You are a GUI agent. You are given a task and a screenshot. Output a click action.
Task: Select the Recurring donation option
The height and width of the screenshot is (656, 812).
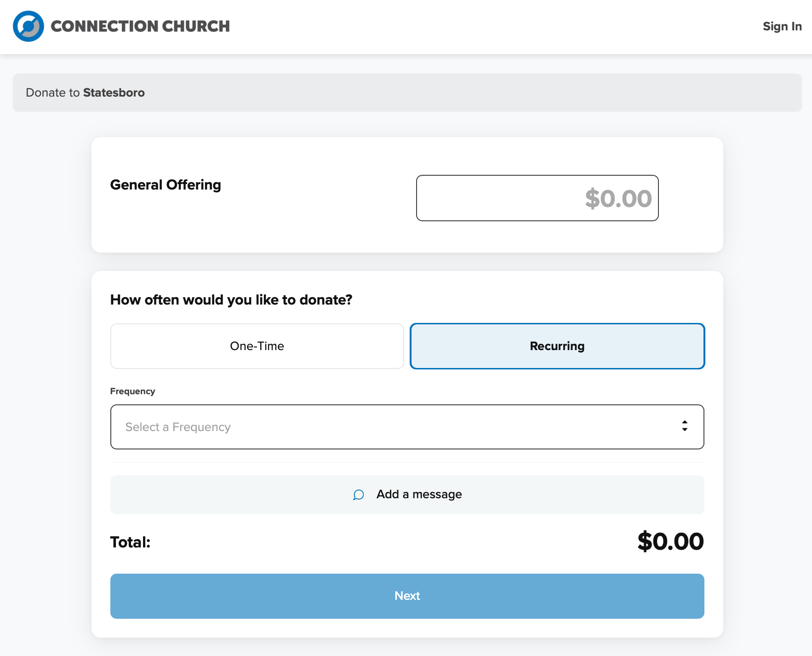tap(557, 346)
